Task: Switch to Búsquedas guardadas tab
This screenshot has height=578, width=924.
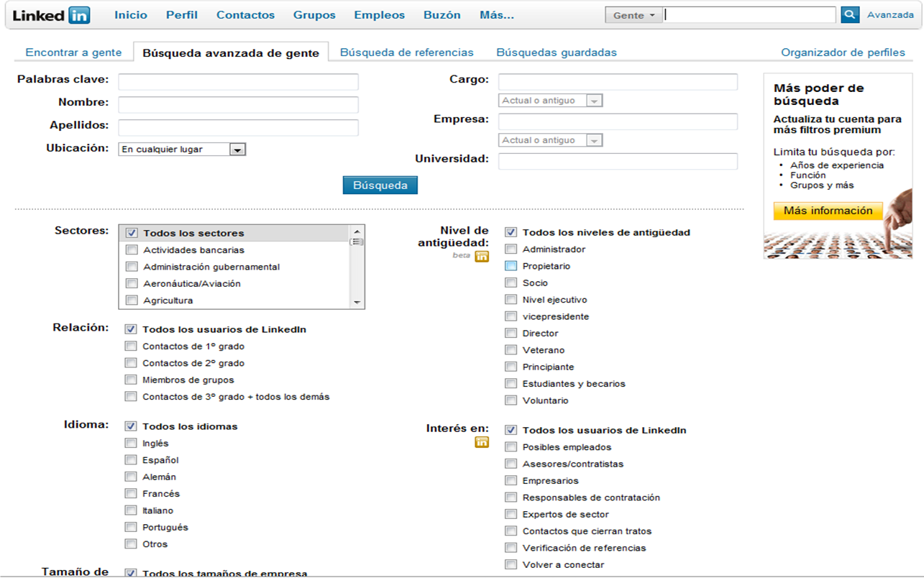Action: pyautogui.click(x=557, y=52)
